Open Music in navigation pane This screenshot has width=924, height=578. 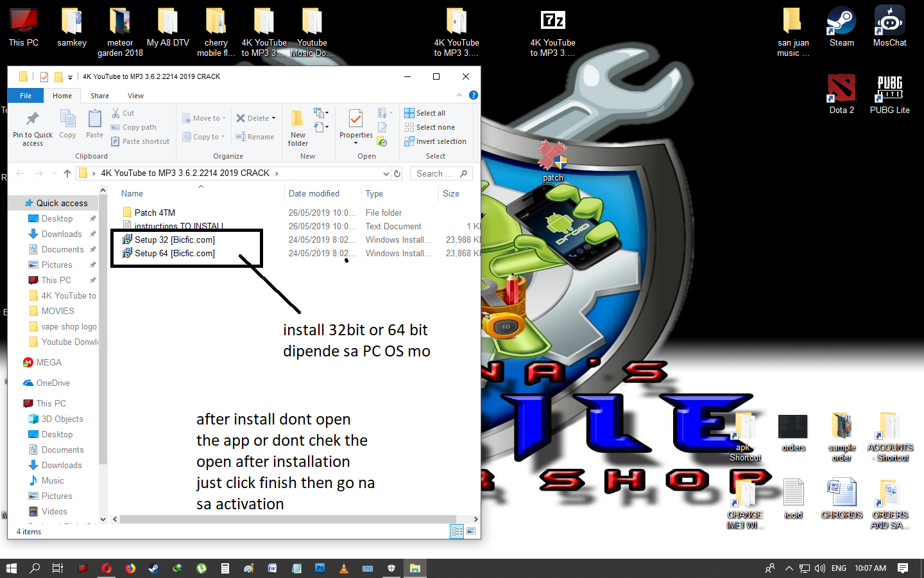[x=53, y=480]
